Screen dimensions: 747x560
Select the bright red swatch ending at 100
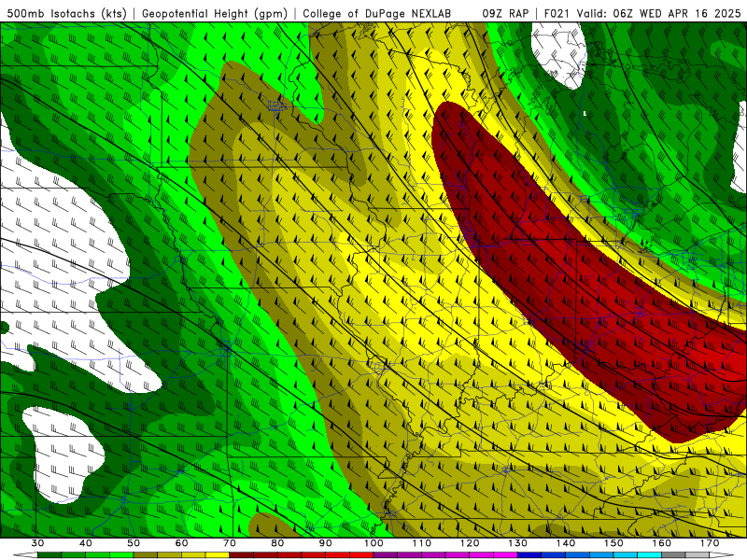click(361, 554)
